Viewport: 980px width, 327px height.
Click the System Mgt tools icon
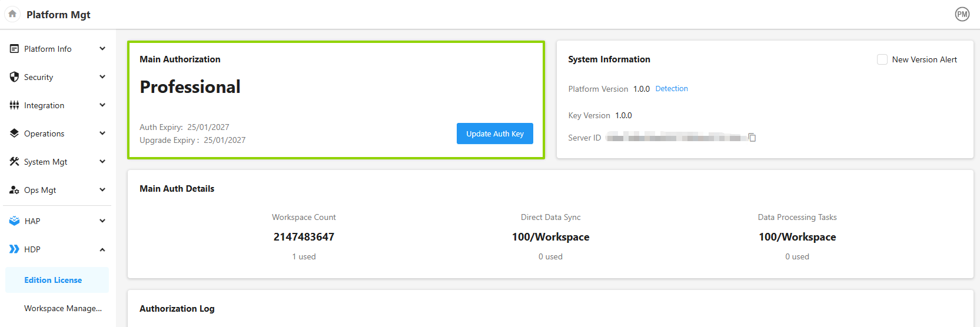click(14, 162)
